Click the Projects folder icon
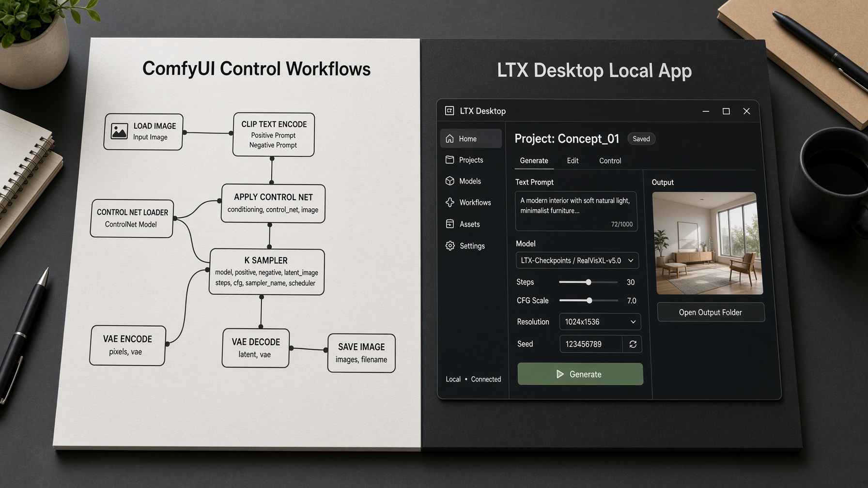Screen dimensions: 868x488 450,160
